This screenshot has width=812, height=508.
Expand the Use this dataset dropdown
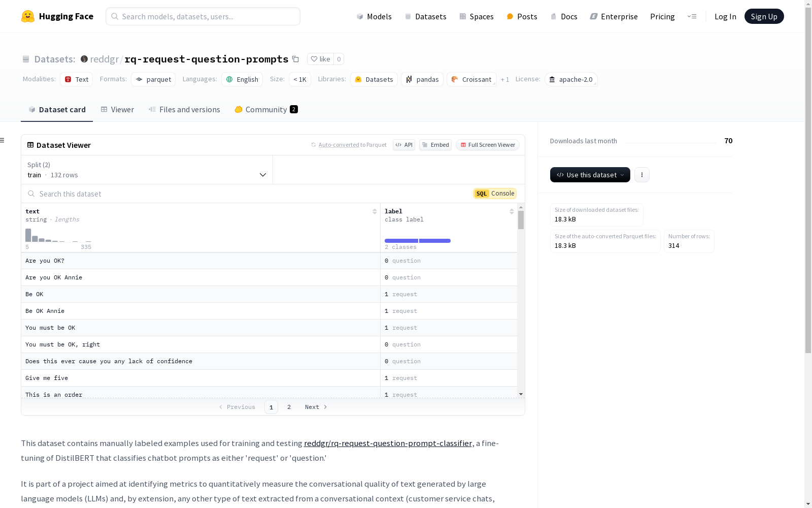(590, 175)
